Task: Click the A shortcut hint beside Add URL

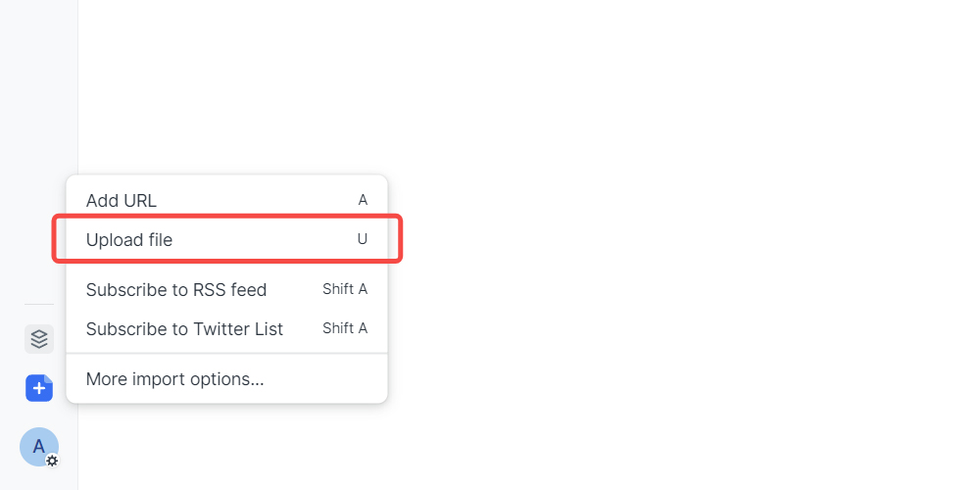Action: (363, 200)
